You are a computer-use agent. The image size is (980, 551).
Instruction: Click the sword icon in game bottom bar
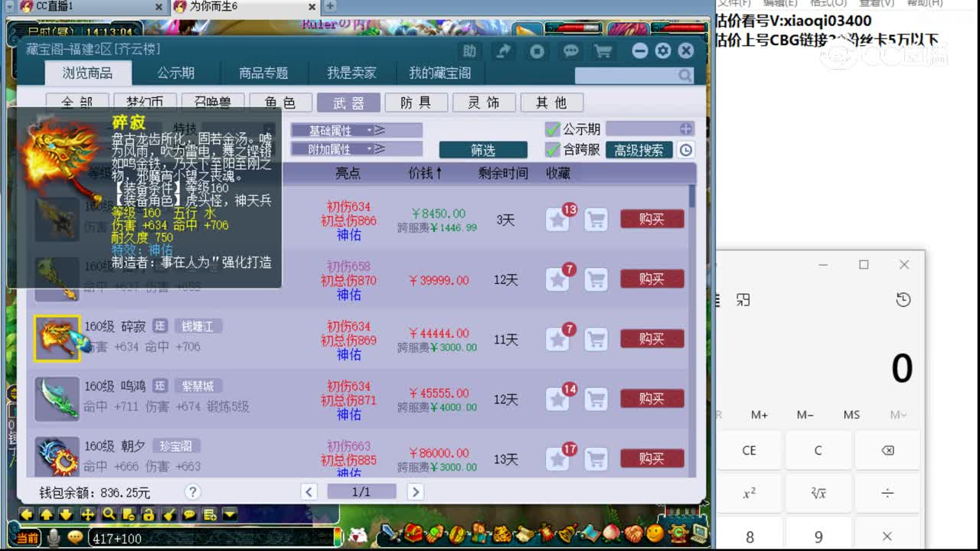[x=390, y=533]
